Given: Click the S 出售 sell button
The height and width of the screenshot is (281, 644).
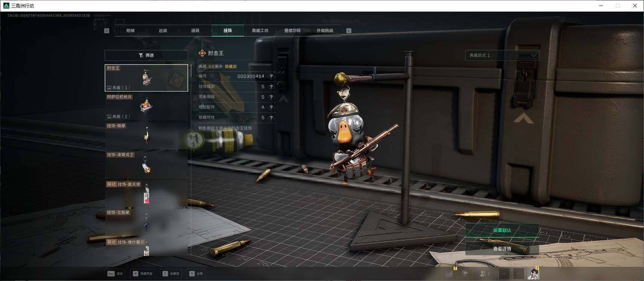Looking at the screenshot, I should tap(196, 274).
